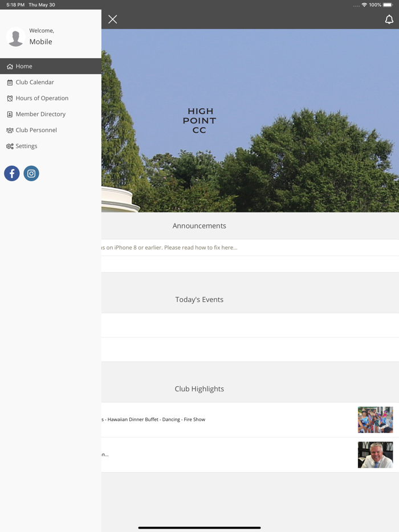Viewport: 399px width, 532px height.
Task: Open the iPhone 8 fix announcement
Action: point(250,247)
